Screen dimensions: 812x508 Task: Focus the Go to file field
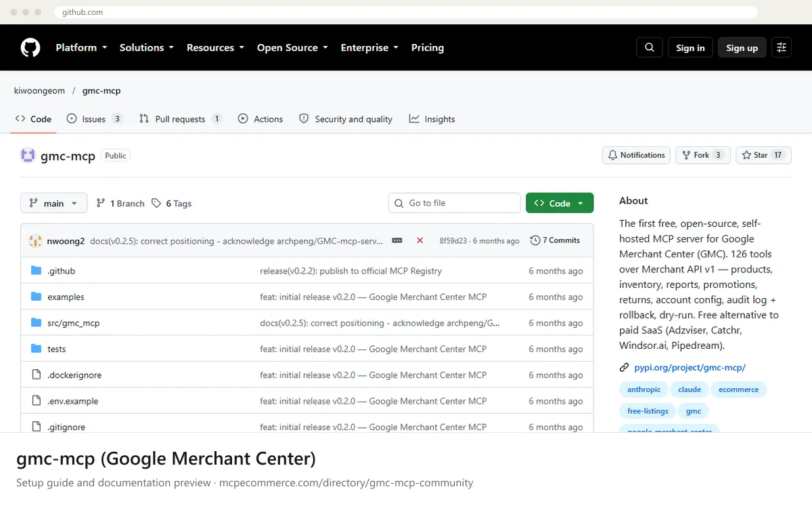455,203
